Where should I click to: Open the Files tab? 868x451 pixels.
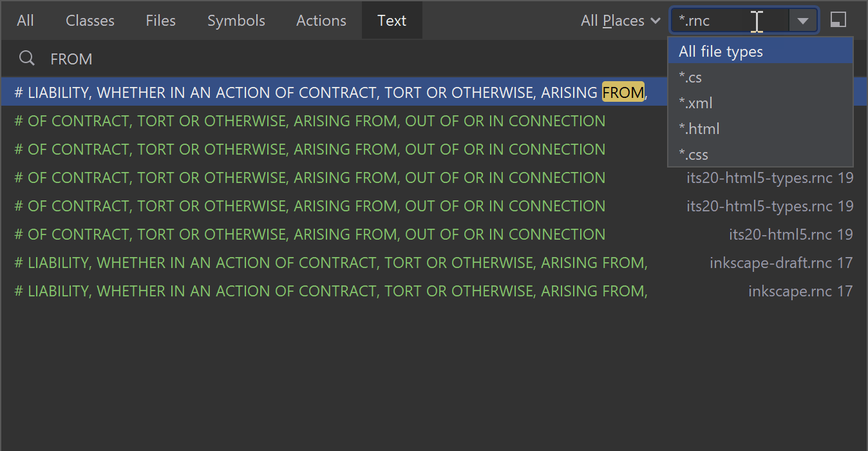click(160, 21)
